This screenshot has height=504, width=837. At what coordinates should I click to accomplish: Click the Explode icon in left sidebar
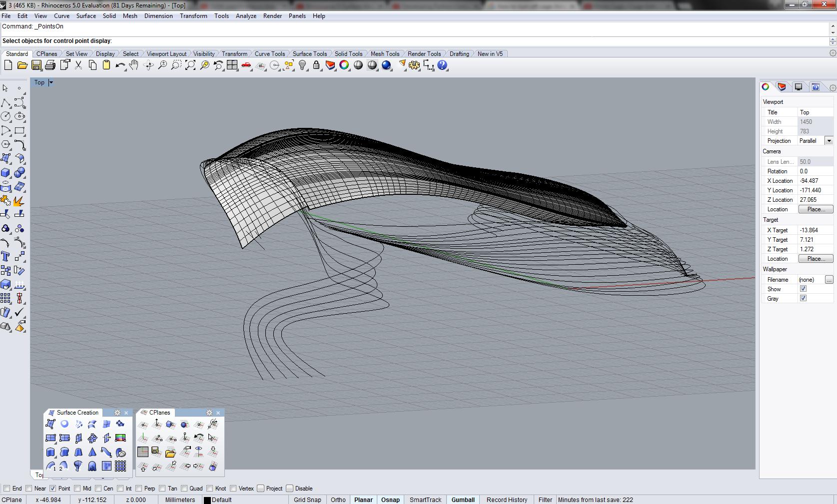pos(19,201)
